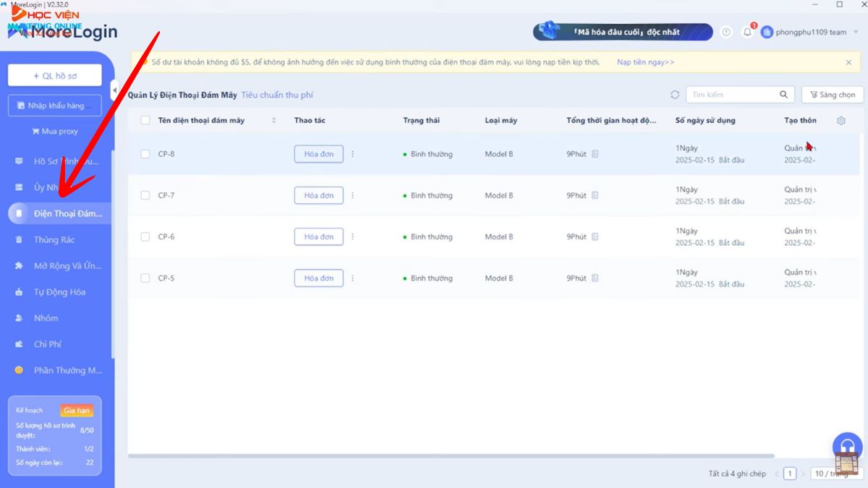Click Hóa đơn button for CP-6
The image size is (868, 488).
(319, 236)
